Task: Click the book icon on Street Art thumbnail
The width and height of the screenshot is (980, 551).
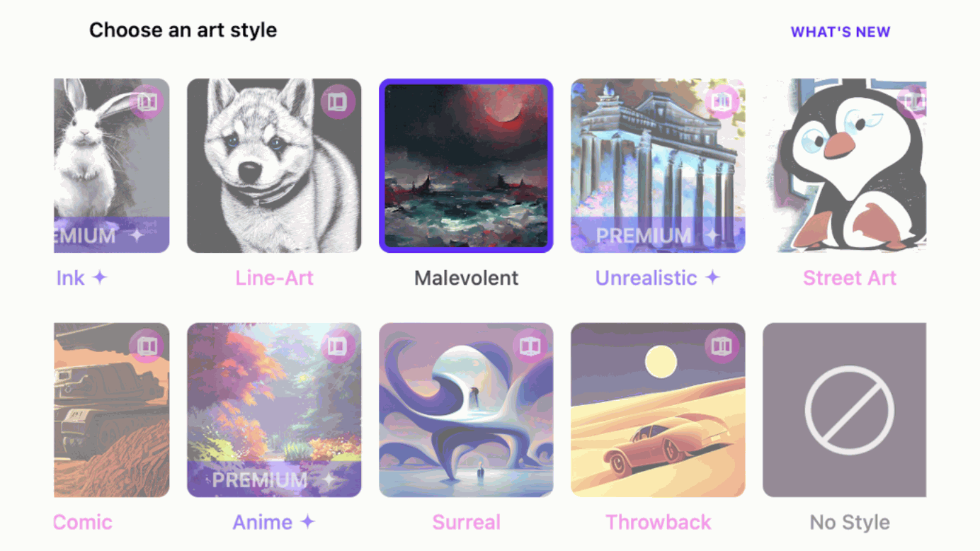Action: click(912, 102)
